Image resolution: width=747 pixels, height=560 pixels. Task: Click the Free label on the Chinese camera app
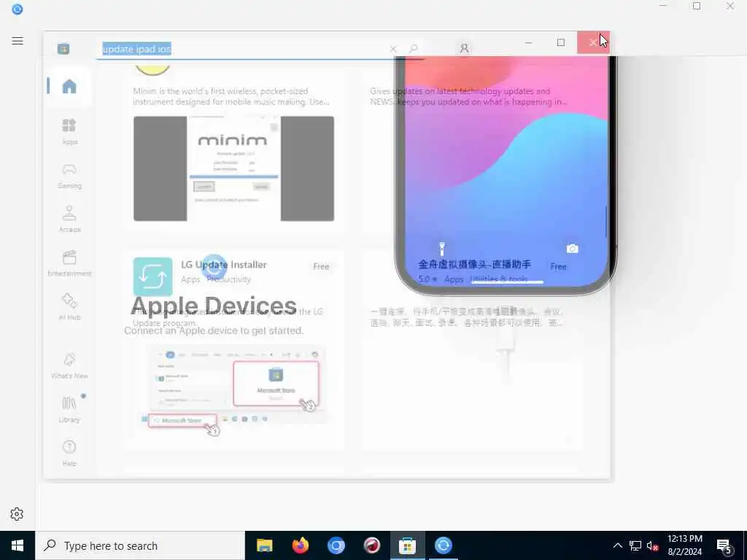pyautogui.click(x=558, y=266)
